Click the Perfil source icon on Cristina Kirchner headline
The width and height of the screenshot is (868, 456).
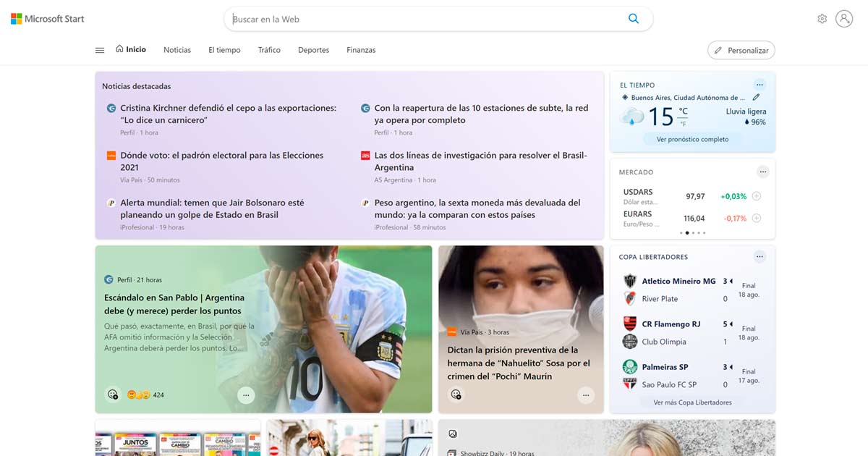point(111,108)
